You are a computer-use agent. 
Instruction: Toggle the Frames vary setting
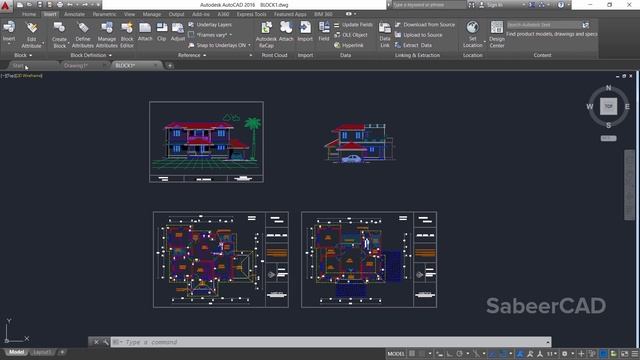[x=211, y=35]
